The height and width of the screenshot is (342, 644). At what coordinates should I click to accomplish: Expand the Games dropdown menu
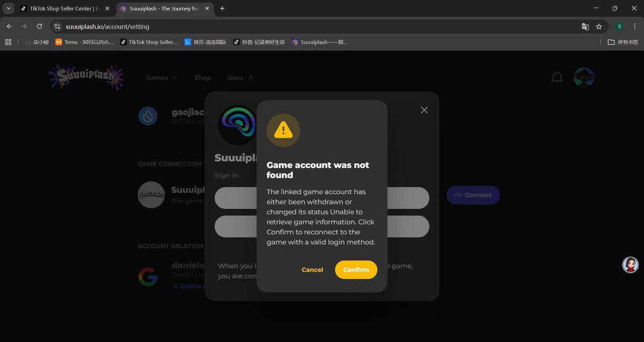coord(161,78)
